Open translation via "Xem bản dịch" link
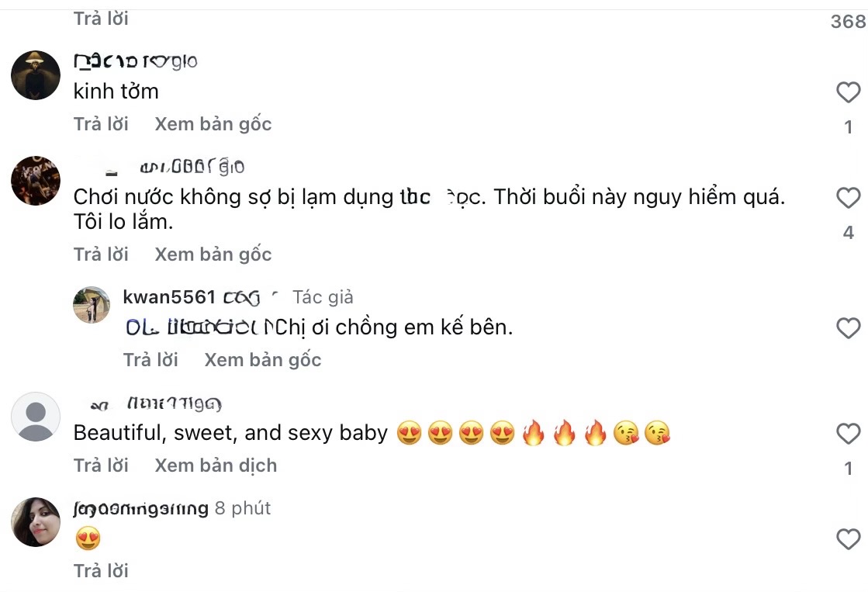This screenshot has width=868, height=592. click(x=215, y=465)
